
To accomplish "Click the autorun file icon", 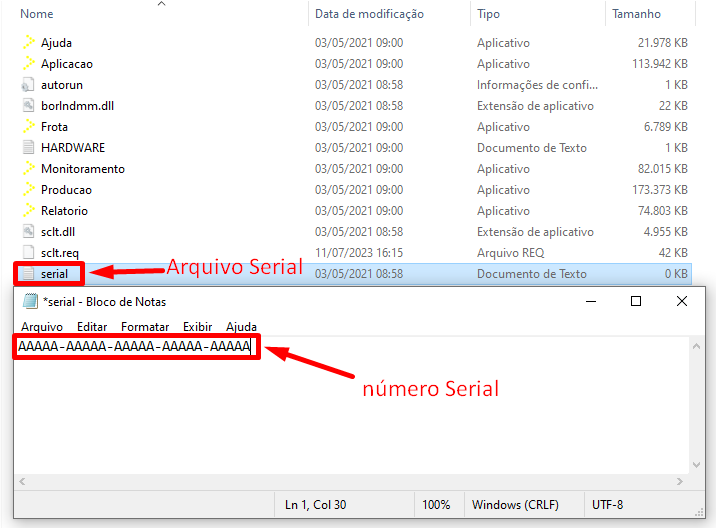I will pyautogui.click(x=29, y=85).
